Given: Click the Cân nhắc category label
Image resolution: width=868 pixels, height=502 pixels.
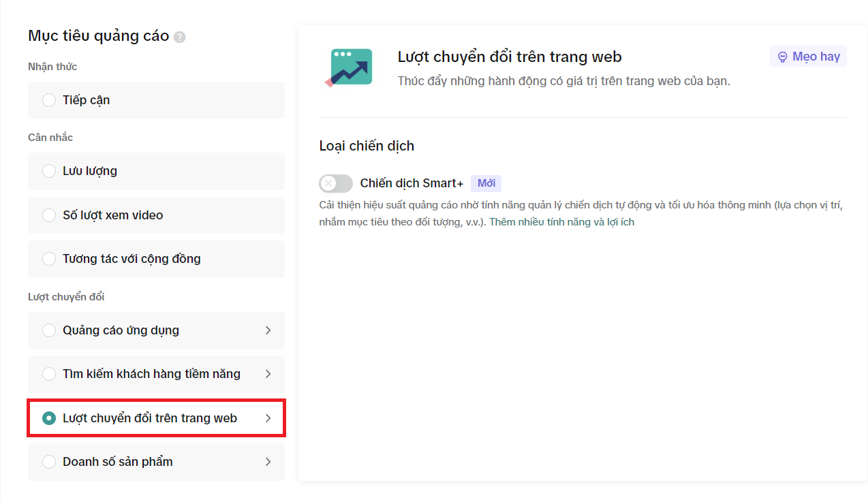Looking at the screenshot, I should click(x=50, y=138).
